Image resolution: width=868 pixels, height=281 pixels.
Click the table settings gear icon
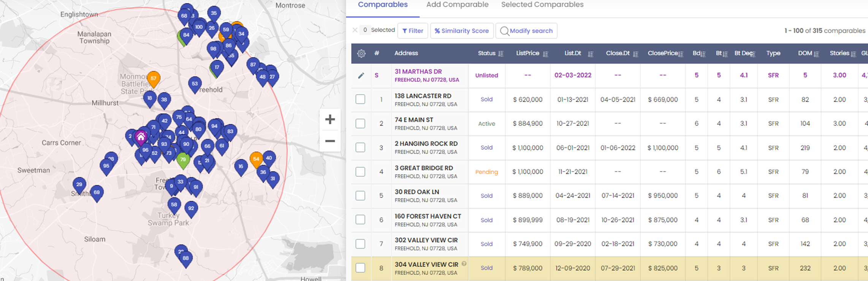tap(361, 54)
